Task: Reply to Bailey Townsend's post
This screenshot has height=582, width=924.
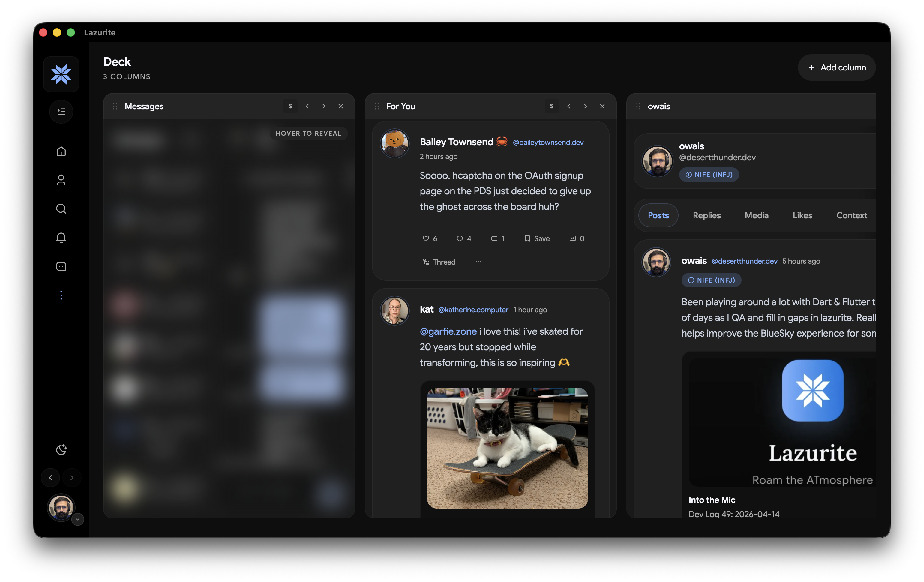Action: point(464,238)
